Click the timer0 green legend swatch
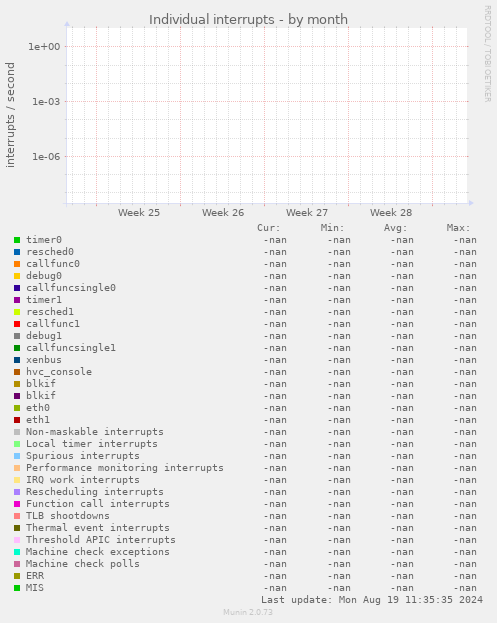The image size is (497, 623). pyautogui.click(x=17, y=240)
